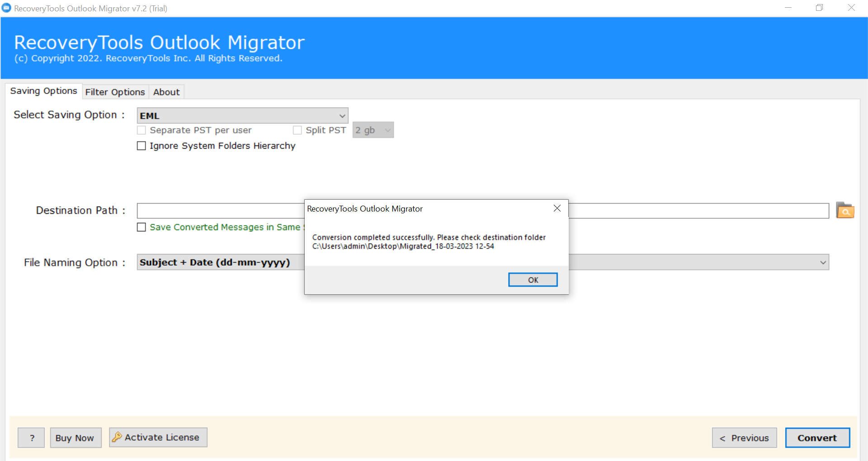Switch to the Filter Options tab
Viewport: 868px width, 461px height.
115,92
